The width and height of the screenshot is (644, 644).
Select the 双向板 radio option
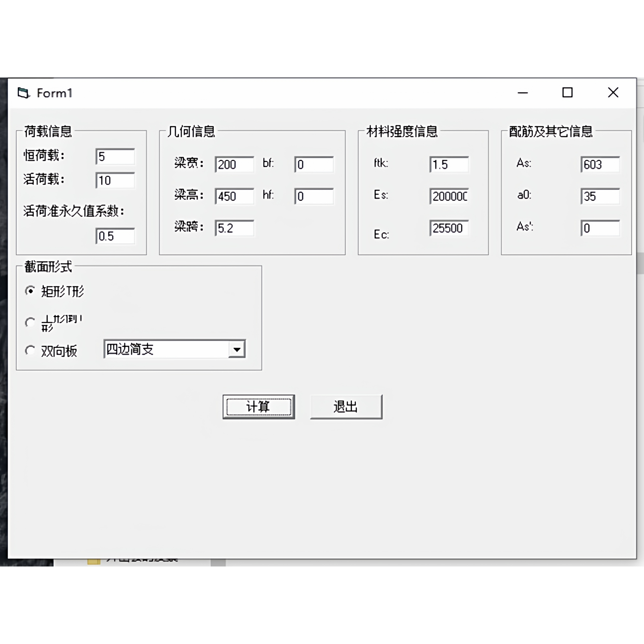coord(30,350)
